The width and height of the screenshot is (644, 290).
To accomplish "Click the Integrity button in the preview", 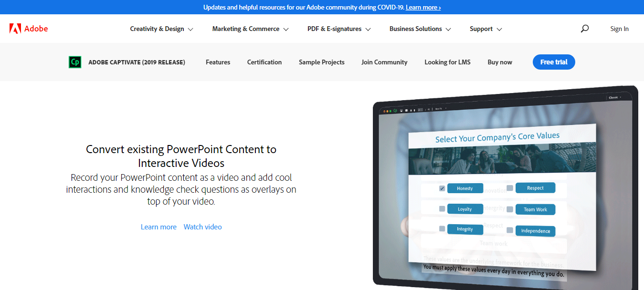I will point(465,229).
